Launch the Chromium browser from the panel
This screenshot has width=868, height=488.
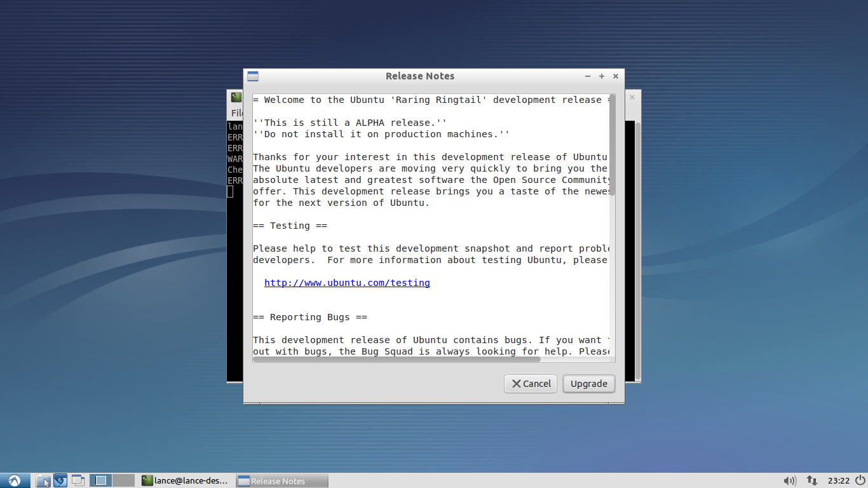[60, 480]
